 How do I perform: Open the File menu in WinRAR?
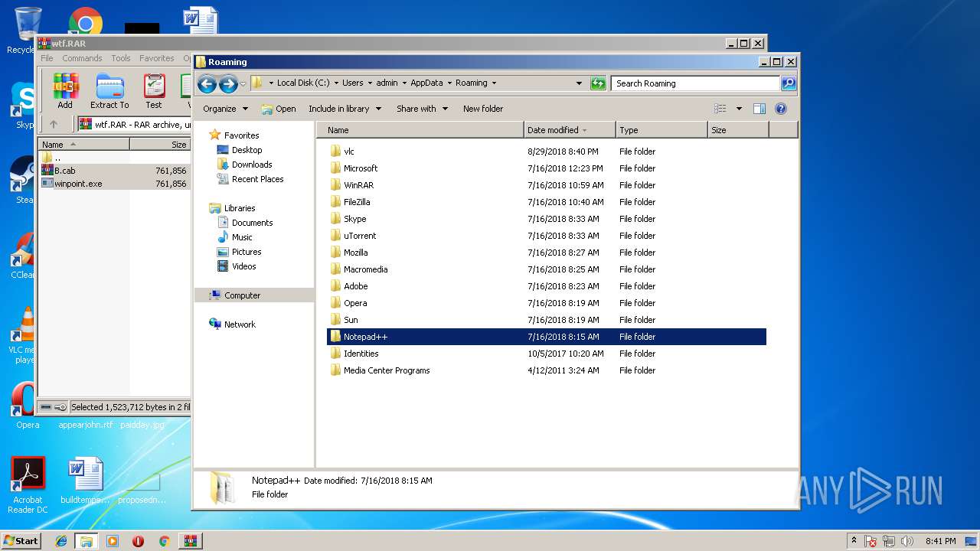(47, 58)
